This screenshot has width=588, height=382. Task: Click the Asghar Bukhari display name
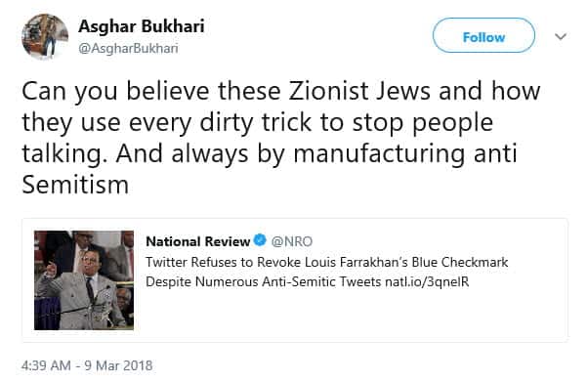click(x=142, y=26)
